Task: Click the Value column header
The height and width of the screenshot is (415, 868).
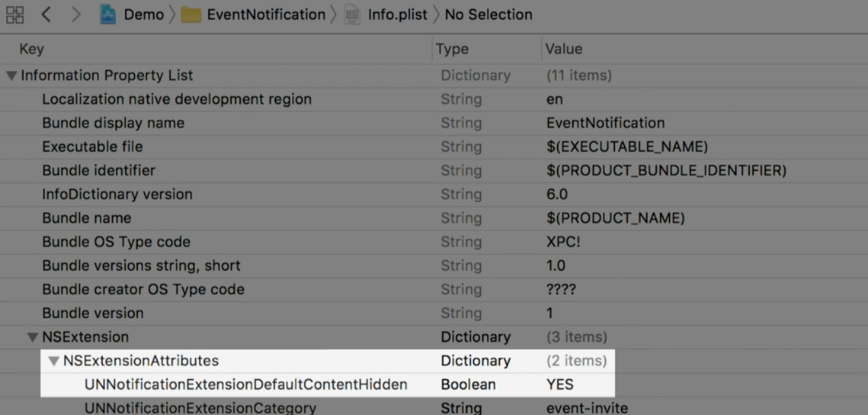Action: [x=564, y=49]
